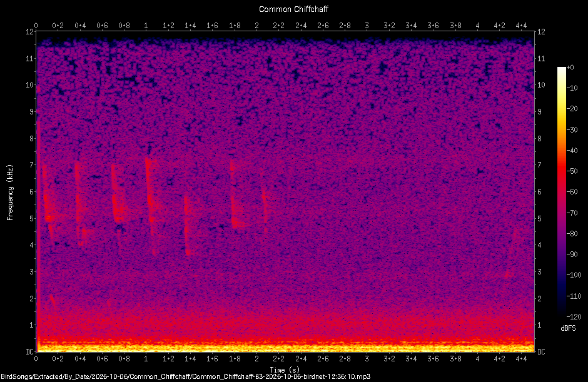Click "5" on the right frequency axis

tap(539, 219)
